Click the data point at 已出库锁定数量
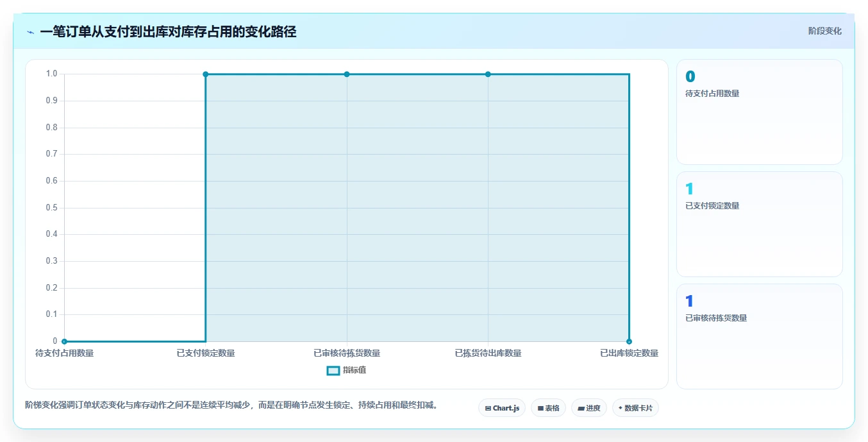Screen dimensions: 868x442 [629, 341]
